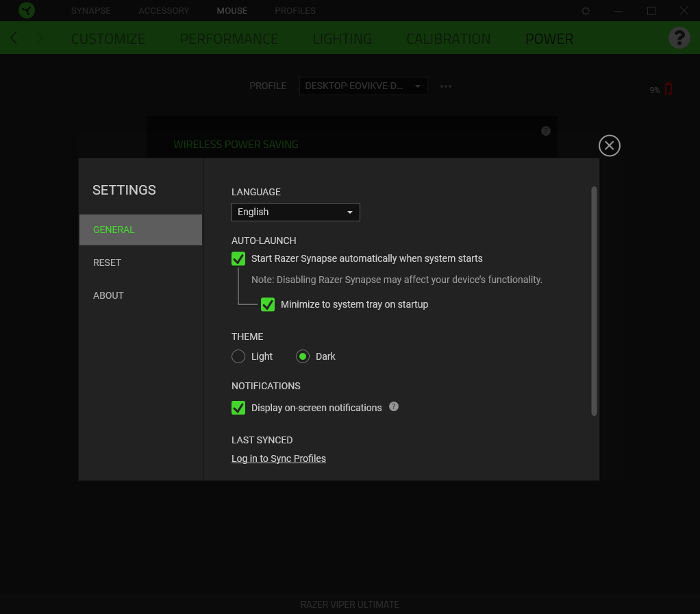Switch to the Synapse top tab
Viewport: 700px width, 614px height.
pos(91,11)
